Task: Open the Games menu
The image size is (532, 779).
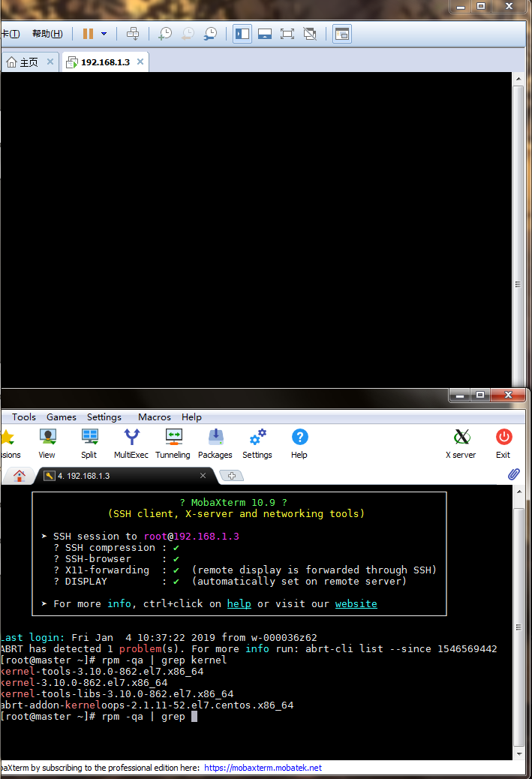Action: (x=62, y=417)
